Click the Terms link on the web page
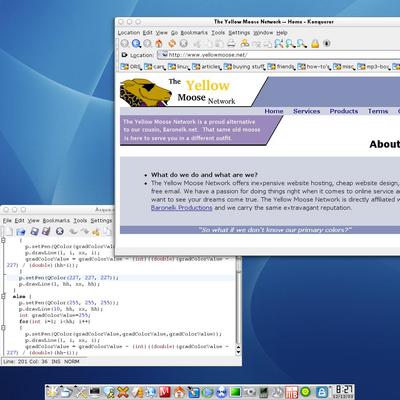This screenshot has width=400, height=400. pos(378,111)
